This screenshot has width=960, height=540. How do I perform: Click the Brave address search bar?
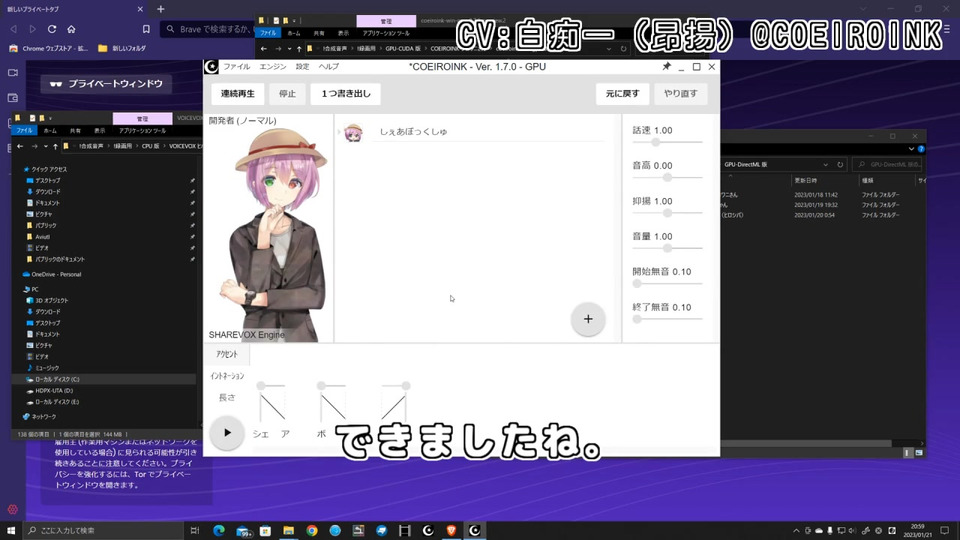[208, 29]
